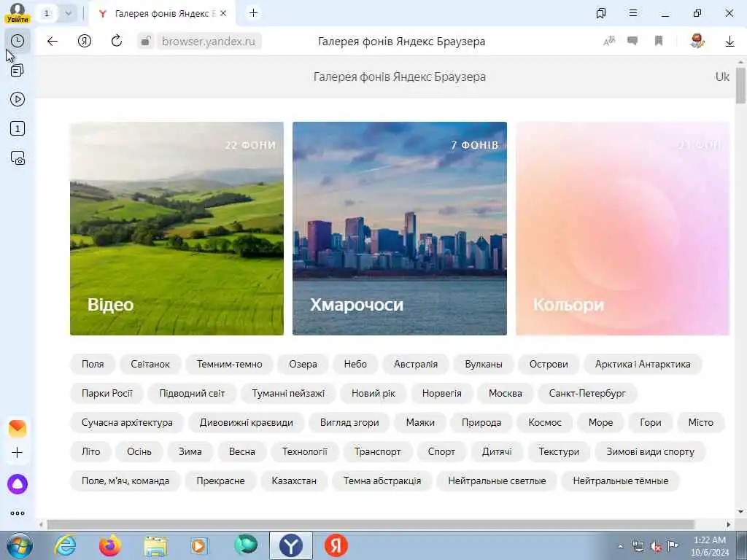Select the Світанок tag

(x=150, y=365)
